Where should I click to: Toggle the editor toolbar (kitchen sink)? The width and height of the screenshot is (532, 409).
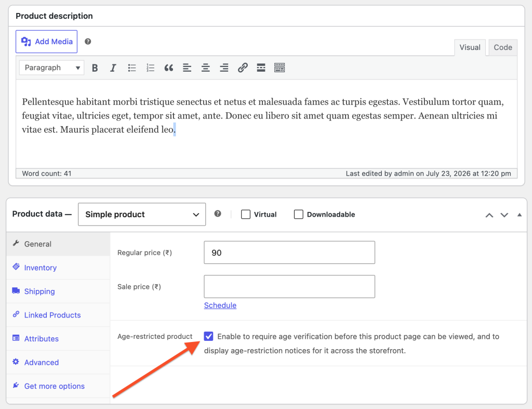[279, 68]
